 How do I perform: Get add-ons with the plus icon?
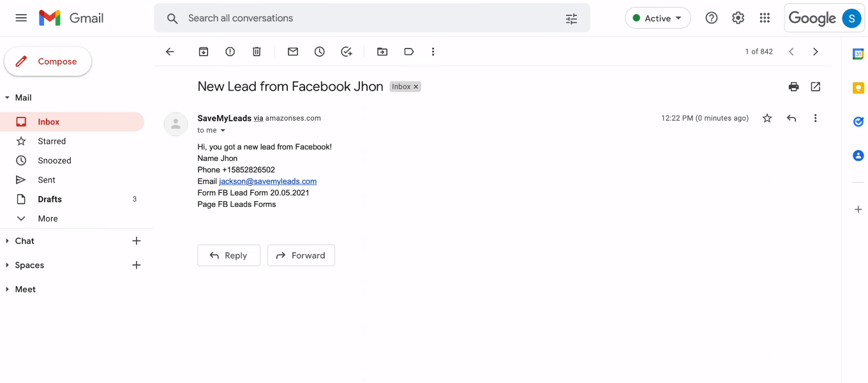pos(858,209)
